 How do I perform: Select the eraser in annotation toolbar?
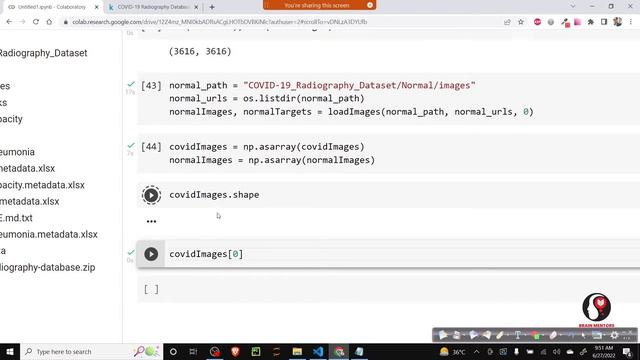[x=553, y=335]
